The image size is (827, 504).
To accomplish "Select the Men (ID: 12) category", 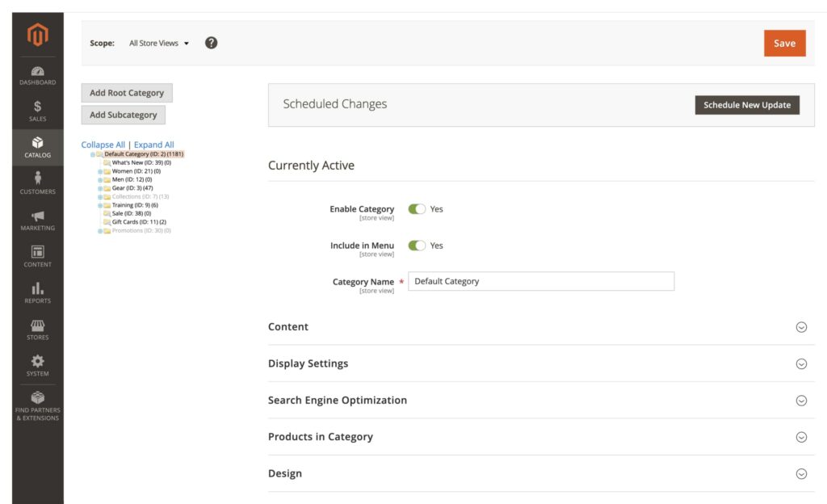I will 132,179.
